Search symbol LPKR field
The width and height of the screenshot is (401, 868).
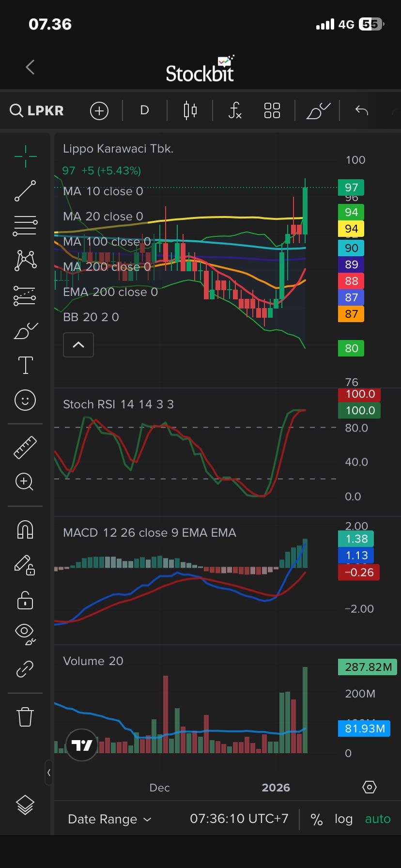pyautogui.click(x=37, y=110)
